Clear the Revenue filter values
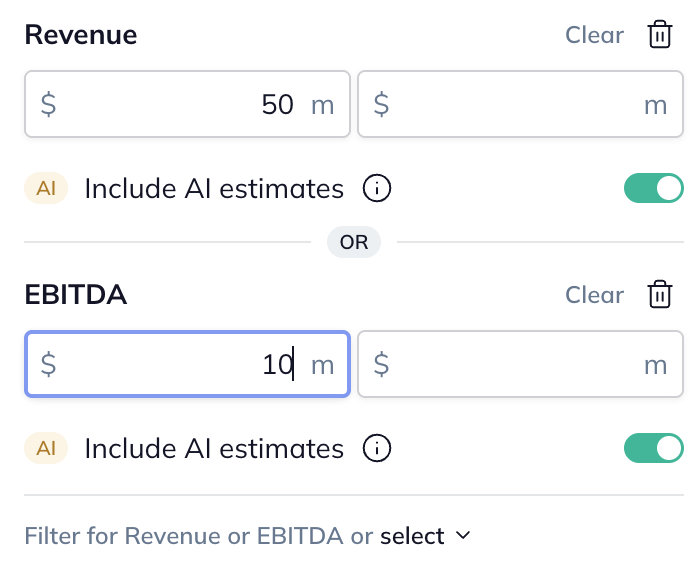This screenshot has width=696, height=564. coord(594,35)
